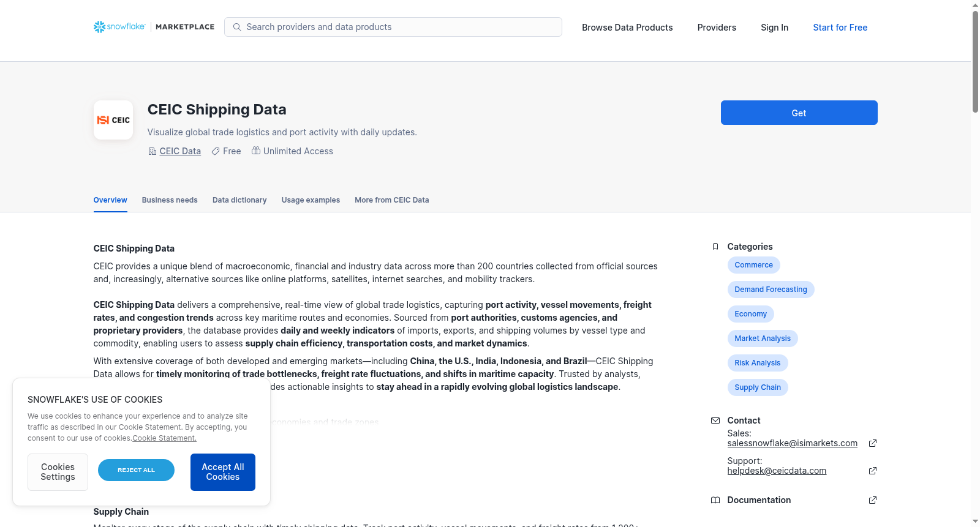Click the "Supply Chain" section heading
Image resolution: width=980 pixels, height=527 pixels.
click(121, 512)
